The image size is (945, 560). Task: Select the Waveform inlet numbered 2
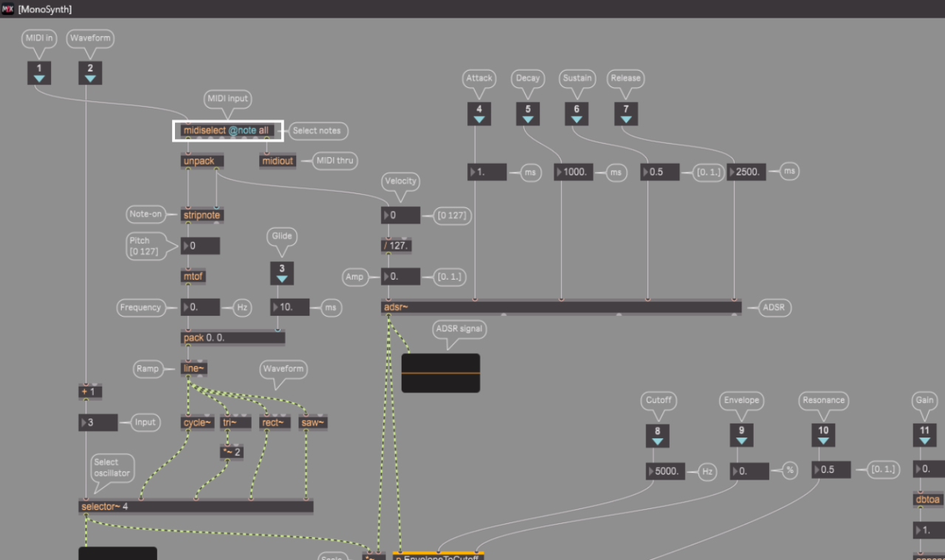[90, 73]
